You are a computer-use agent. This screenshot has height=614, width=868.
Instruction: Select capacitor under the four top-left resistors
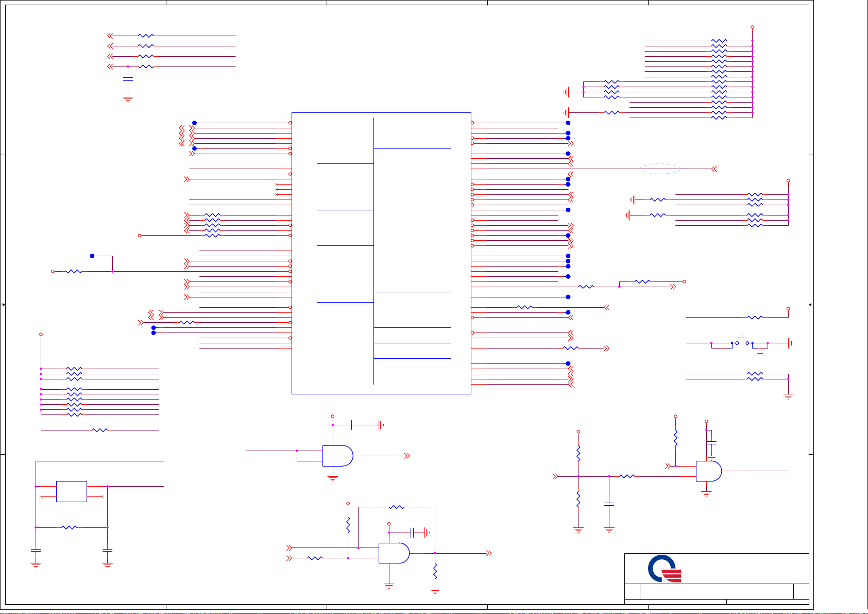(128, 79)
